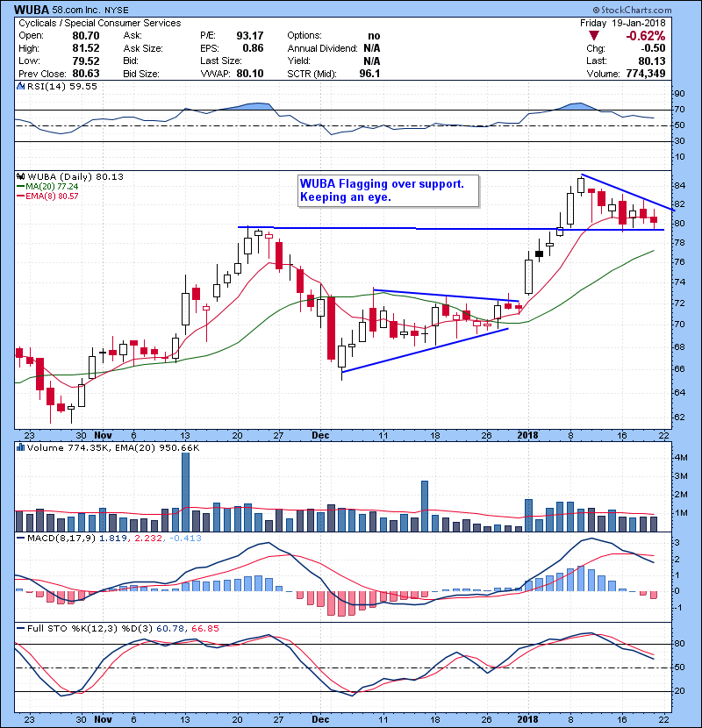
Task: Click the Chg value -0.50
Action: click(x=653, y=48)
